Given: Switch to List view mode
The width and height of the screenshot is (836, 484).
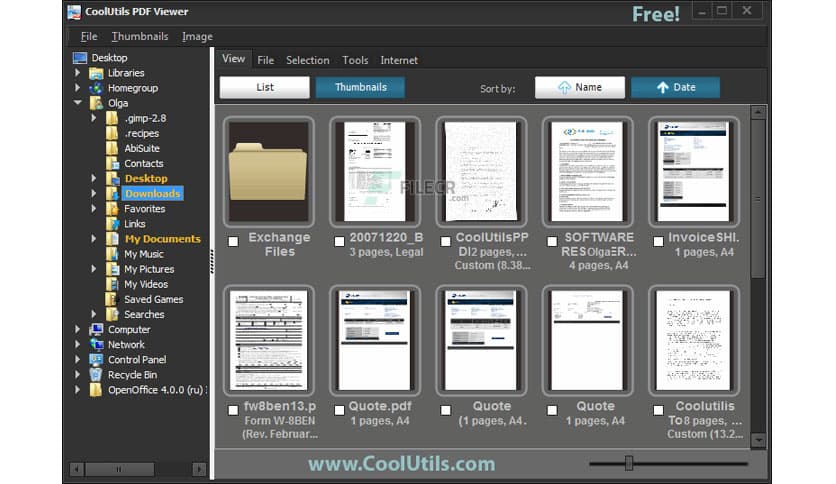Looking at the screenshot, I should (x=264, y=87).
